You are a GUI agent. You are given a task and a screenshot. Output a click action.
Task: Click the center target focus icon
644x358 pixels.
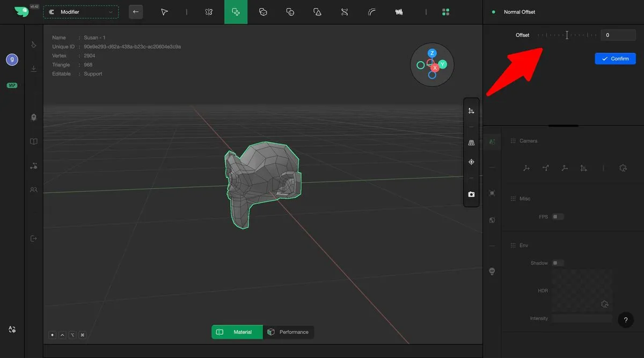tap(471, 162)
